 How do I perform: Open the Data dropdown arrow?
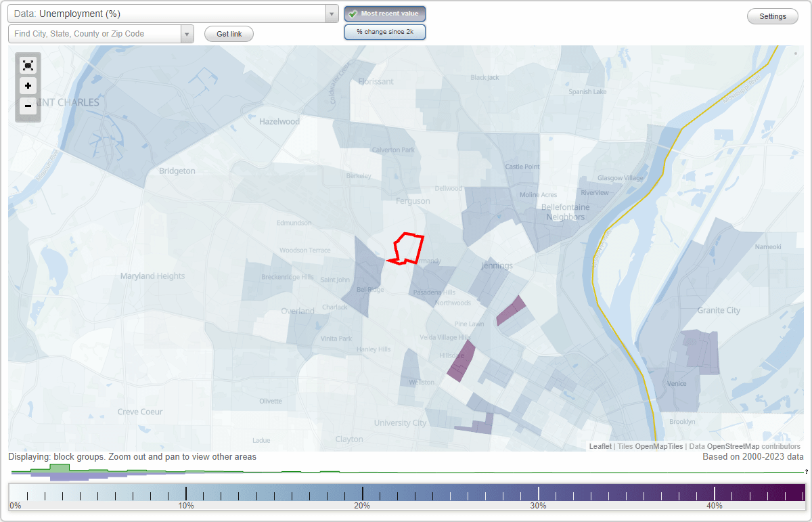click(x=332, y=14)
